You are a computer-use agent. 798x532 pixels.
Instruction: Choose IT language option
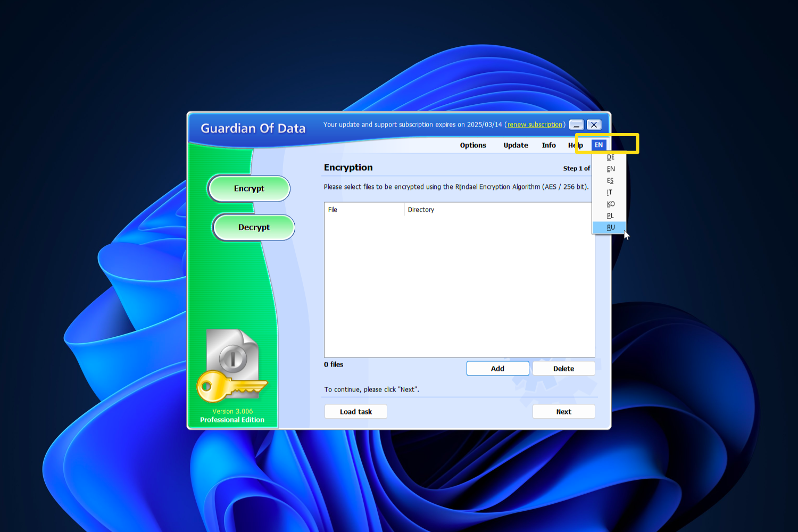[609, 193]
